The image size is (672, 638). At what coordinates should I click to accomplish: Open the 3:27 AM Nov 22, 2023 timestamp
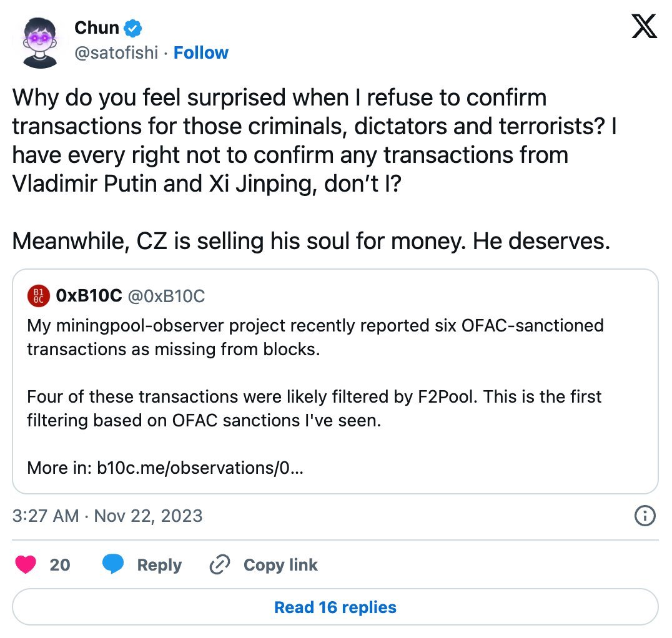click(x=107, y=516)
